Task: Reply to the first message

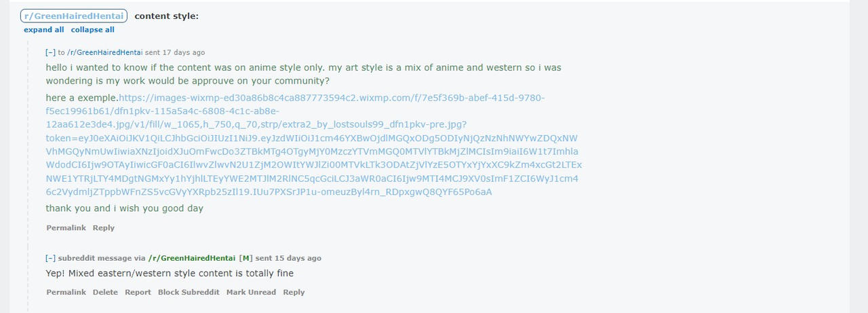Action: pos(103,228)
